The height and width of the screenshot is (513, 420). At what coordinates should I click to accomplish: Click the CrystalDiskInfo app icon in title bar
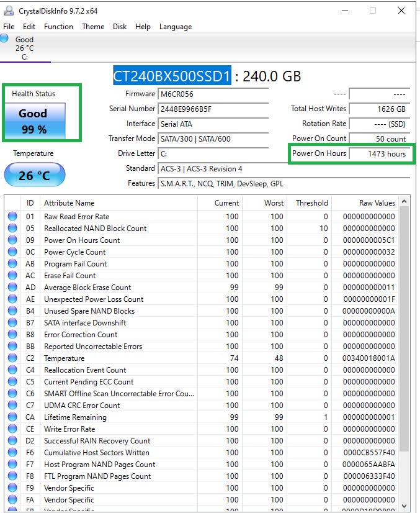pyautogui.click(x=8, y=11)
